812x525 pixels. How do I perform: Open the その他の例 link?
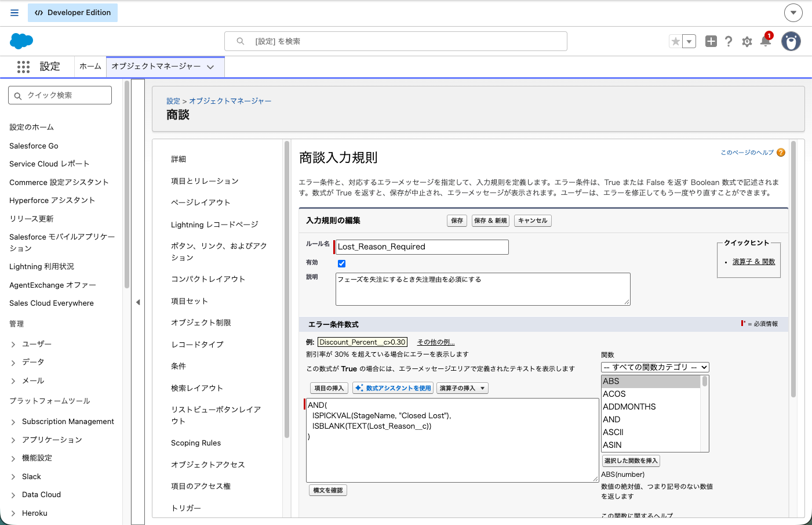[x=436, y=342]
